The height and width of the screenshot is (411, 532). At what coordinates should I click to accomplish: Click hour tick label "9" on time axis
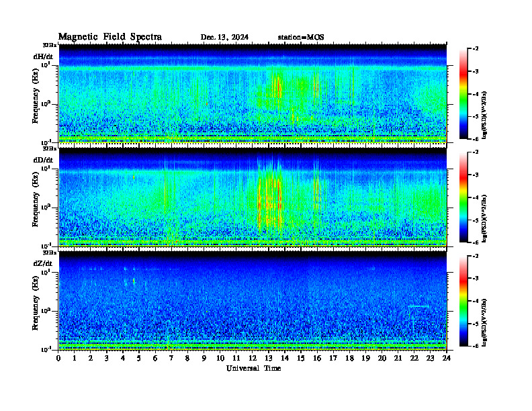click(204, 358)
